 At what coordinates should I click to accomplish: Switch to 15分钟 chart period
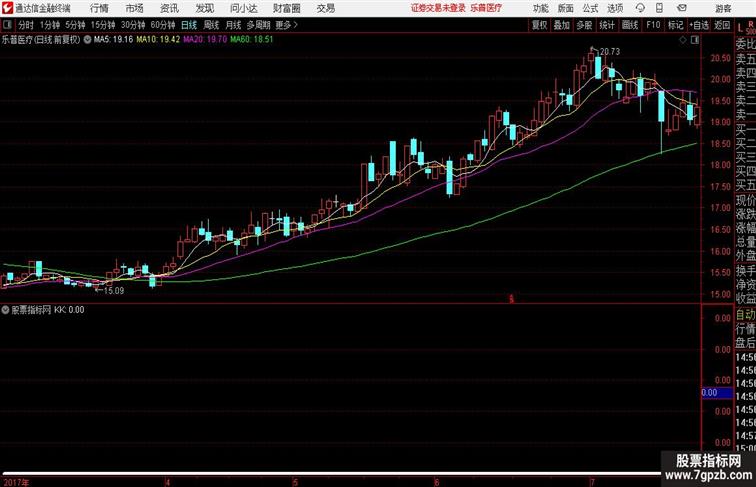[x=103, y=25]
